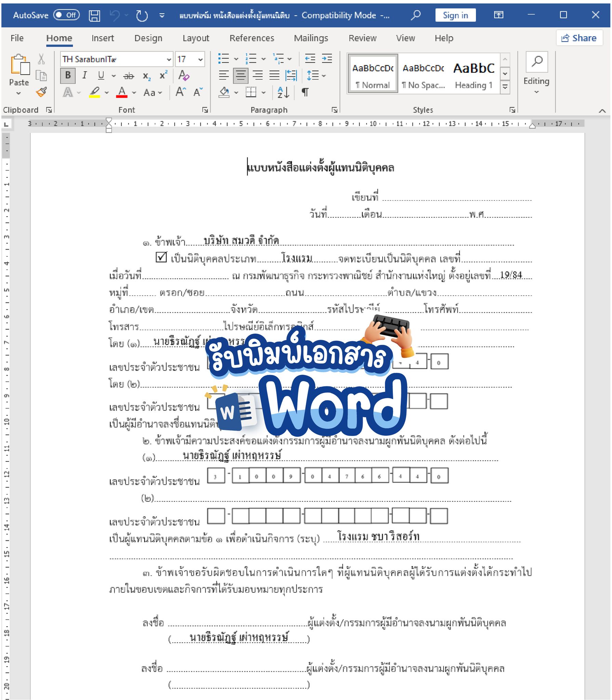This screenshot has width=612, height=700.
Task: Toggle Bold formatting button
Action: click(68, 76)
